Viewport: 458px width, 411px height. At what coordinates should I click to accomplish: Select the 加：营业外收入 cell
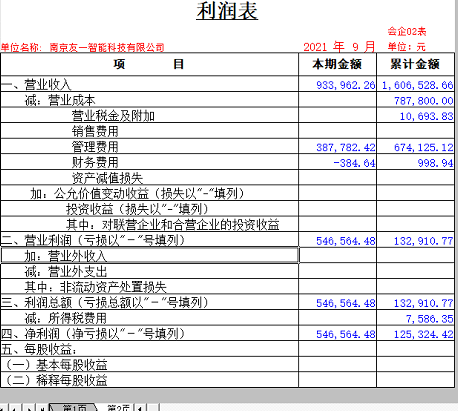click(150, 255)
